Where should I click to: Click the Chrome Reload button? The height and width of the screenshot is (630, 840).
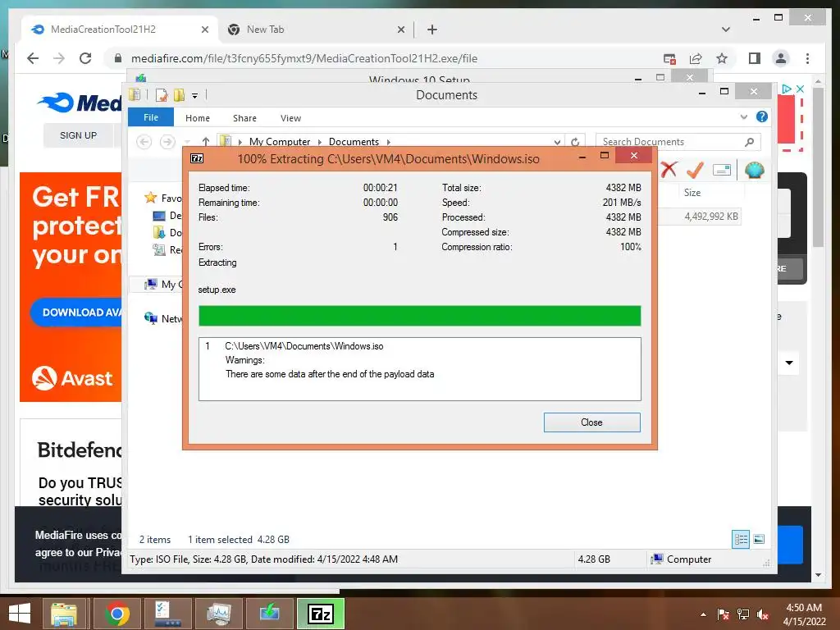[x=85, y=58]
